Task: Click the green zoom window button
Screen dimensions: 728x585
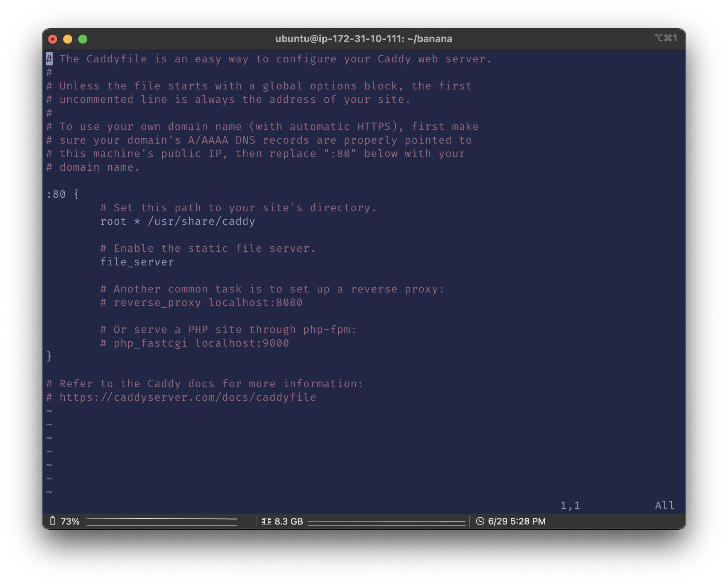Action: (x=83, y=39)
